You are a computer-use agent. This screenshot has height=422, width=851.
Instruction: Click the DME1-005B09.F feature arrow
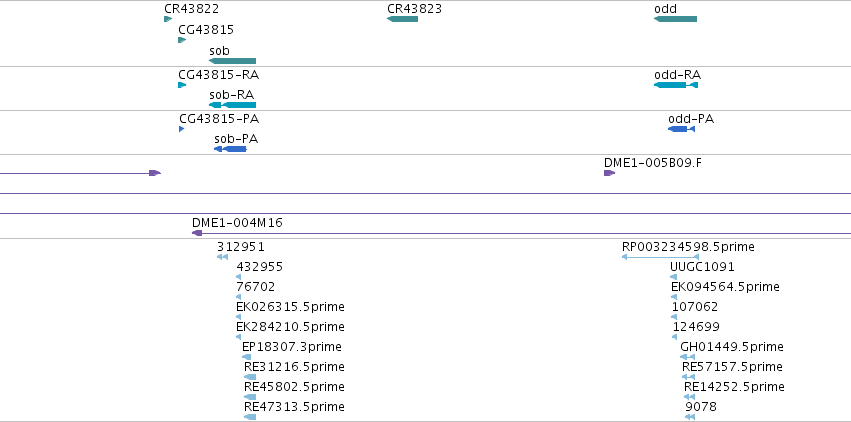(609, 173)
